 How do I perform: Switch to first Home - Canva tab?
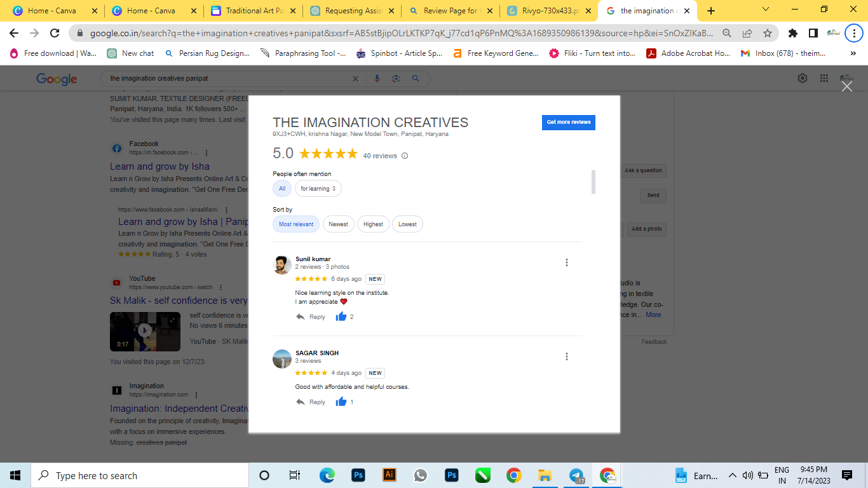coord(54,11)
